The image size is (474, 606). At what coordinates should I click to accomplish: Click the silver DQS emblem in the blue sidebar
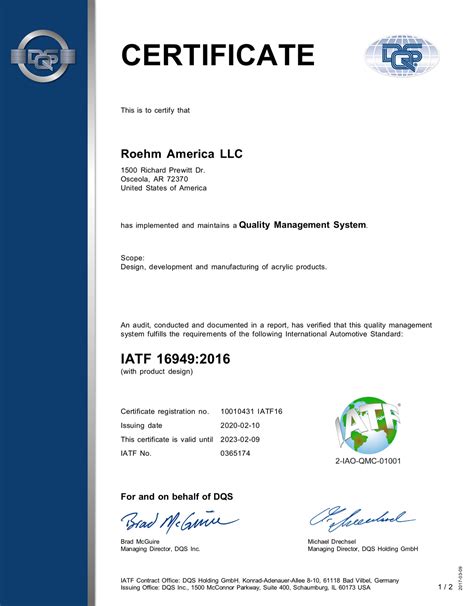pos(43,56)
